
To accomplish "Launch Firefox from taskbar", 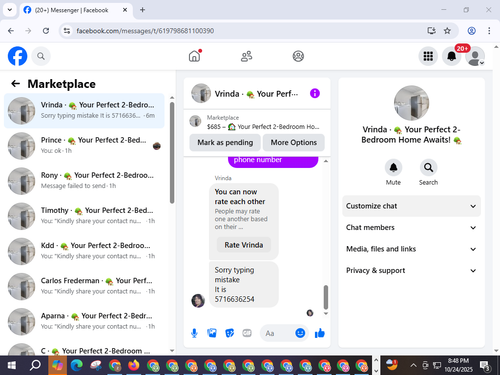I will tap(134, 365).
